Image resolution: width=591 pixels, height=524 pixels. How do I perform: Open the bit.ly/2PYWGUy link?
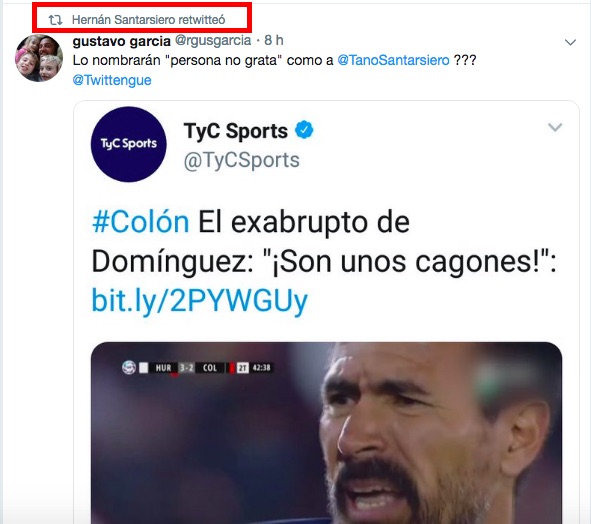[200, 301]
